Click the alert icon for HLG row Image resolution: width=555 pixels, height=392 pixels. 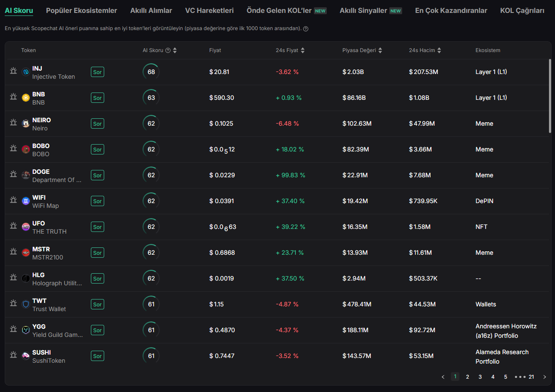(x=13, y=278)
